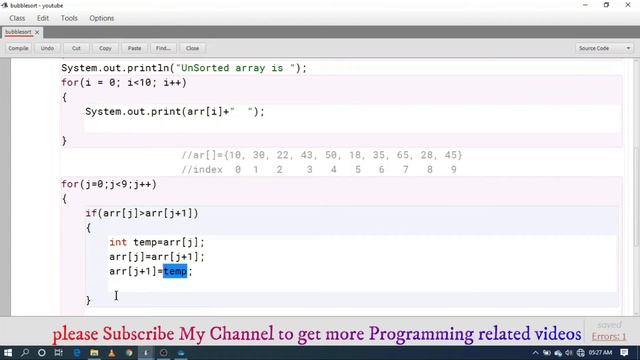Open the notification center icon
Viewport: 640px width, 360px height.
click(x=624, y=352)
